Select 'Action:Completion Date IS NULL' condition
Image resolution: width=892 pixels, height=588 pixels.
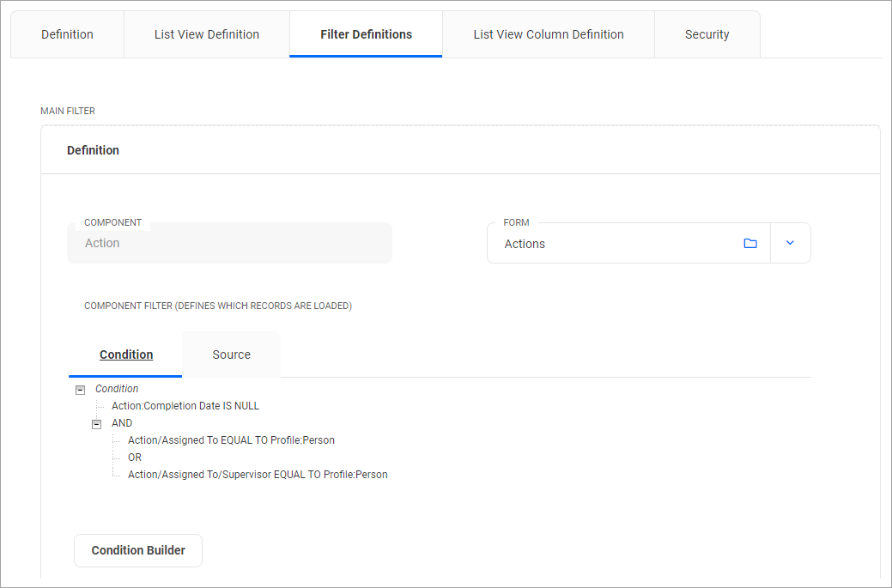point(185,406)
